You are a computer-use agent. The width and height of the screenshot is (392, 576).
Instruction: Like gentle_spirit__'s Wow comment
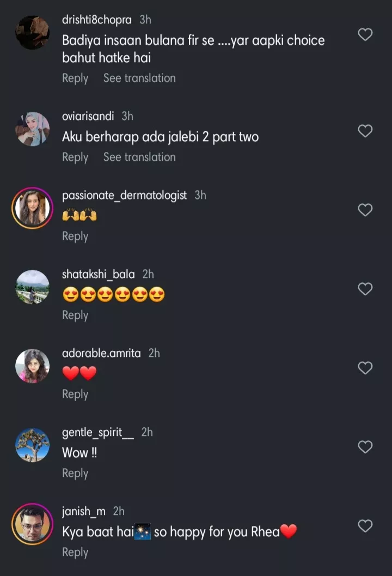(x=365, y=447)
